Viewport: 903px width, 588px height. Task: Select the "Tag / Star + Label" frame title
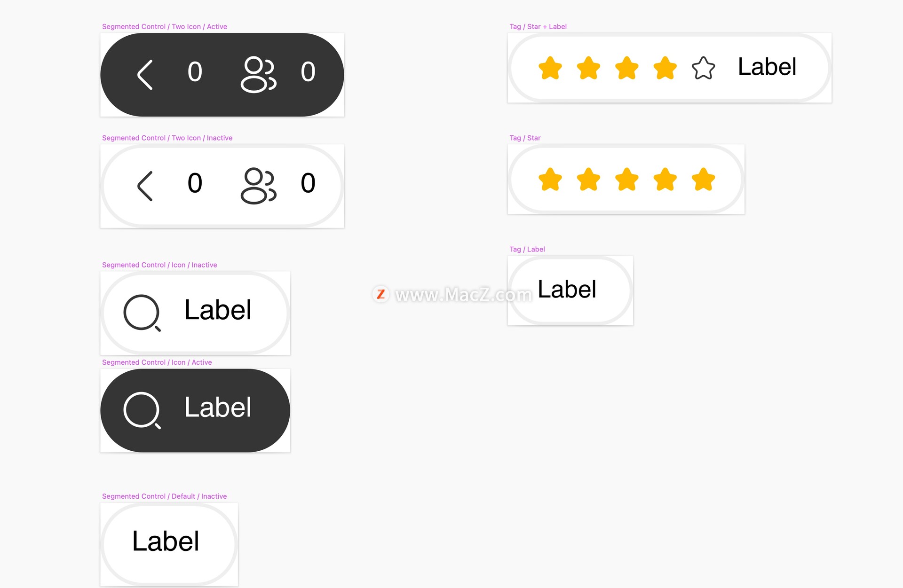(x=538, y=27)
